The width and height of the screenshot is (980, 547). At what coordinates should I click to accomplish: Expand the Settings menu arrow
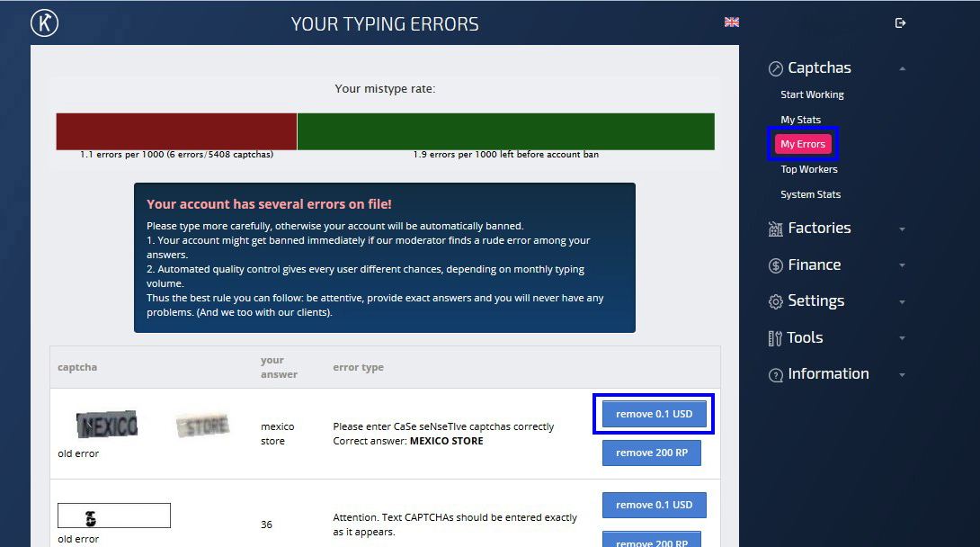tap(902, 301)
